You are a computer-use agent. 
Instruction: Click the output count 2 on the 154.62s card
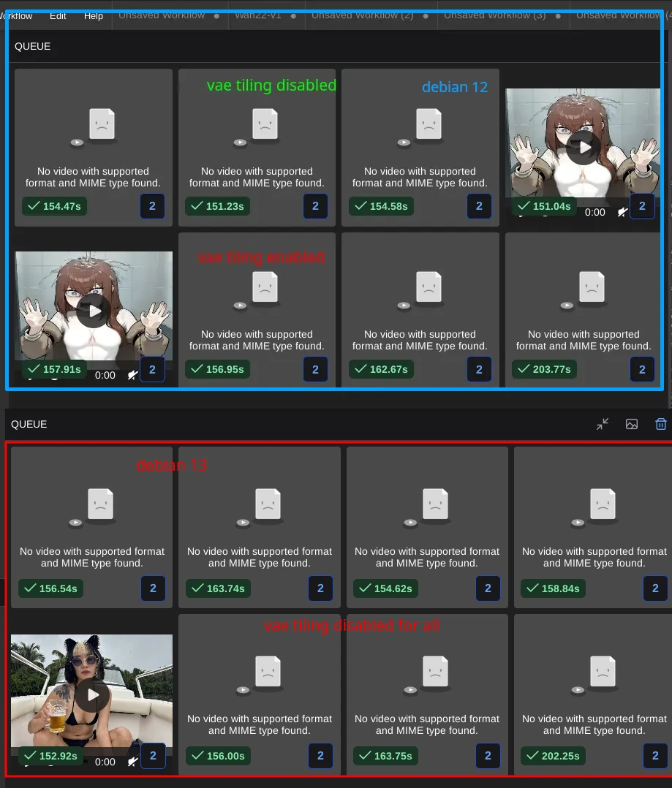click(x=488, y=588)
